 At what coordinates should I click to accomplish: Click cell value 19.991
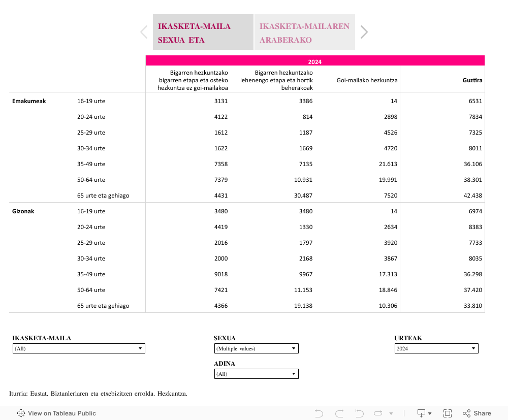pyautogui.click(x=388, y=180)
